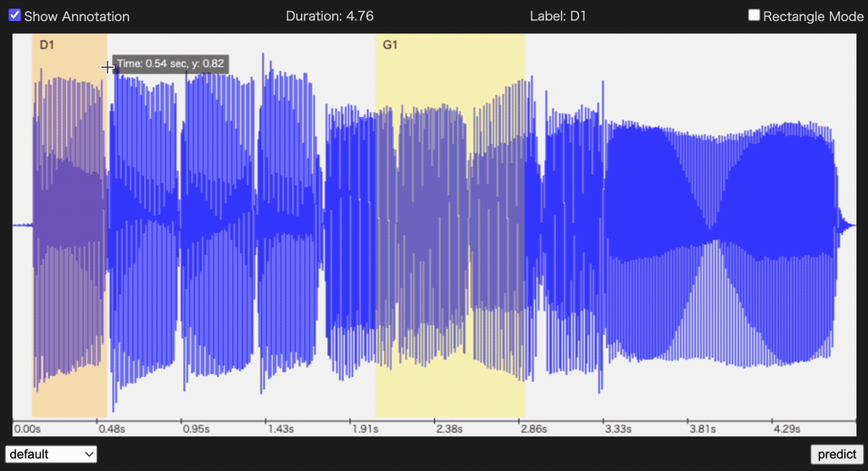Open the default model dropdown
This screenshot has height=471, width=868.
tap(52, 454)
